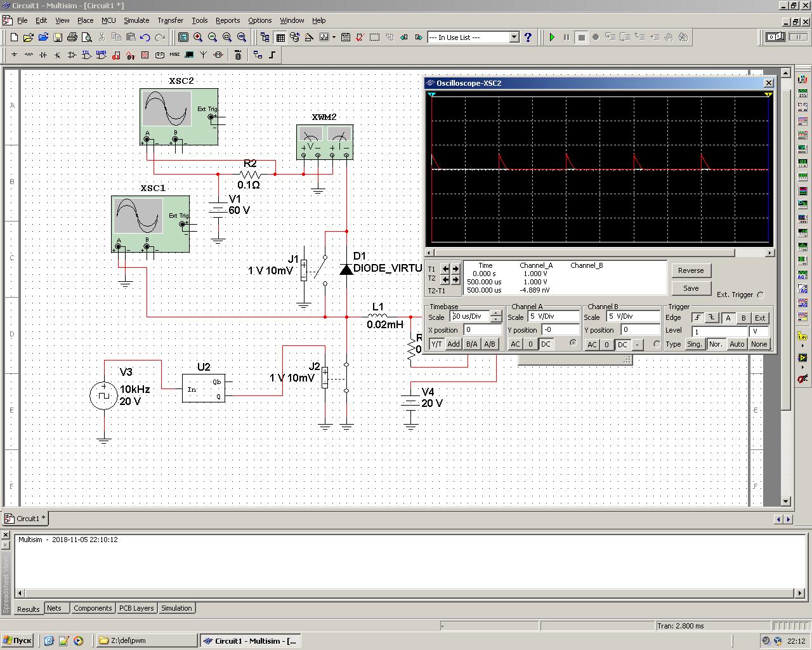Click the Run simulation green play button
812x650 pixels.
[552, 37]
